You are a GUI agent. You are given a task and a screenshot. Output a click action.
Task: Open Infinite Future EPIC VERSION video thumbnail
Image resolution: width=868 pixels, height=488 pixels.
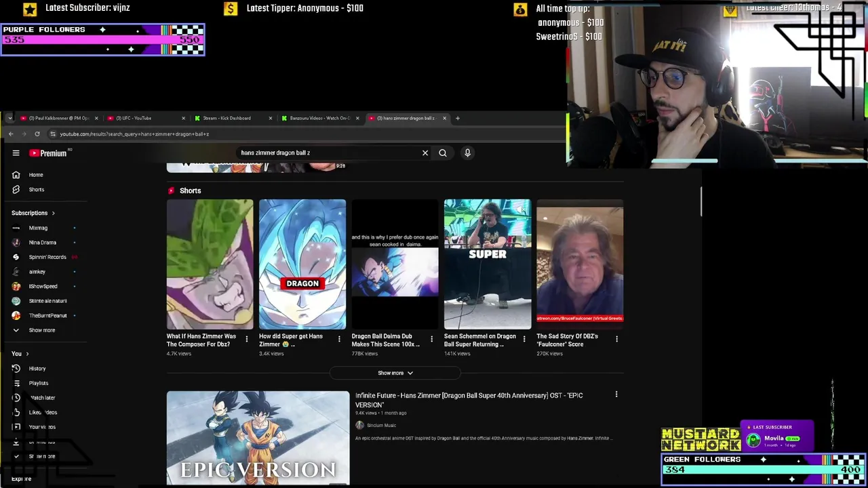click(258, 439)
